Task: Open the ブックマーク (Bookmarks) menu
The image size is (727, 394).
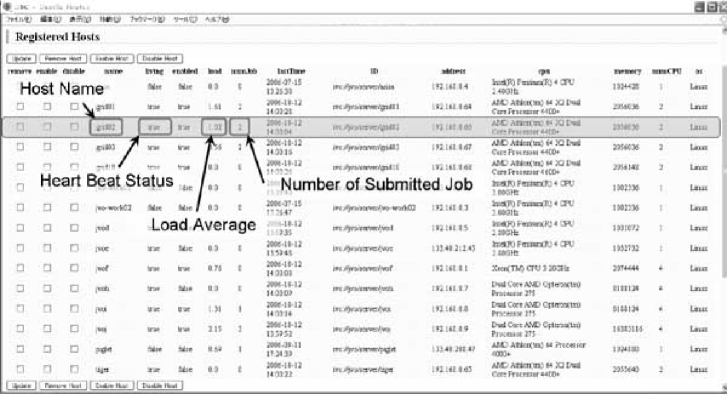Action: 147,19
